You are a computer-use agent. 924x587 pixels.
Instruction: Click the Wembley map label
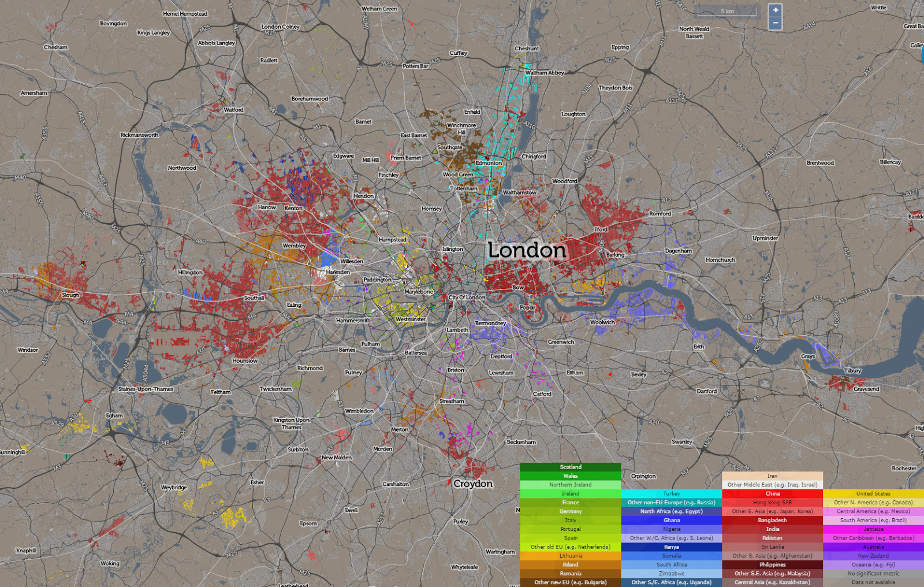[295, 246]
